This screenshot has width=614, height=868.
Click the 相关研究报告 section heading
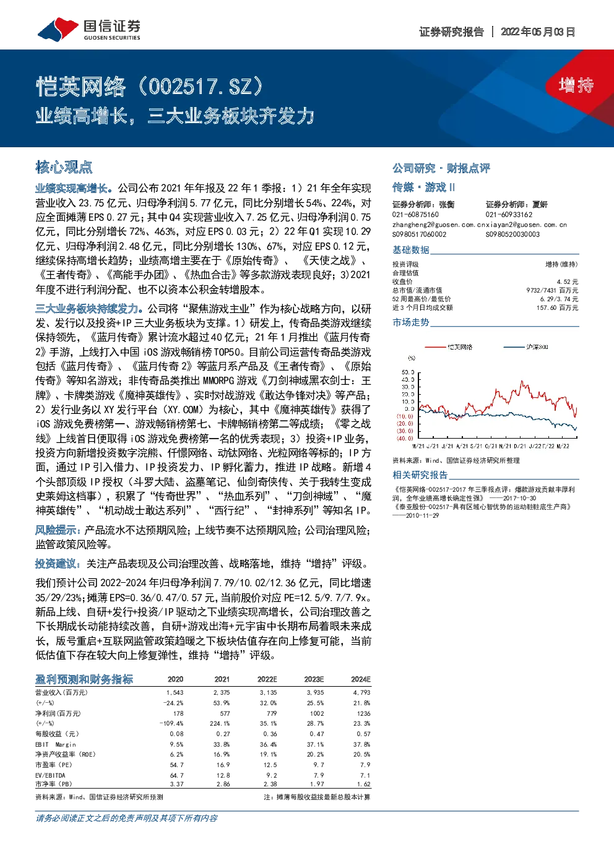click(x=420, y=475)
